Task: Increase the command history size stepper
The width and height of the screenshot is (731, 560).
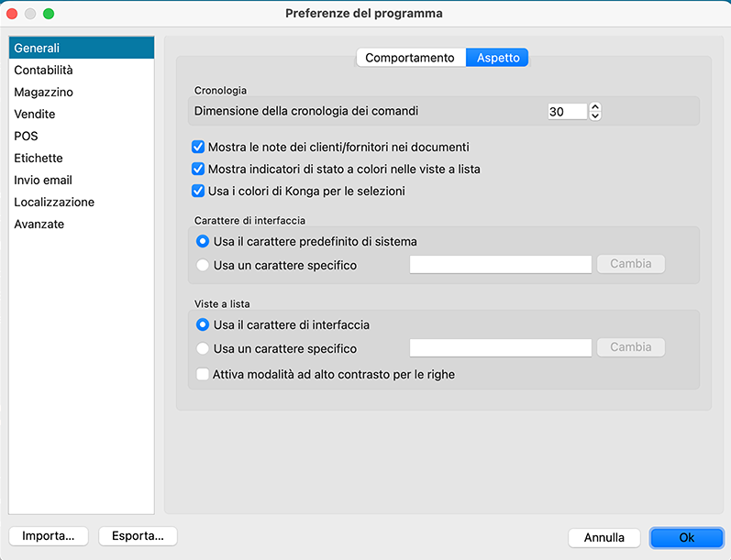Action: point(595,106)
